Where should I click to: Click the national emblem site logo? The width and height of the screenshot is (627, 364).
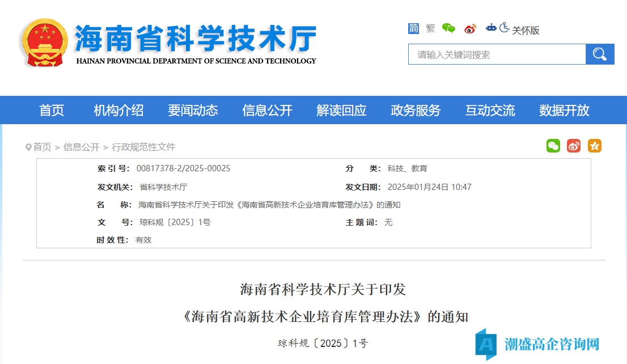pos(43,43)
